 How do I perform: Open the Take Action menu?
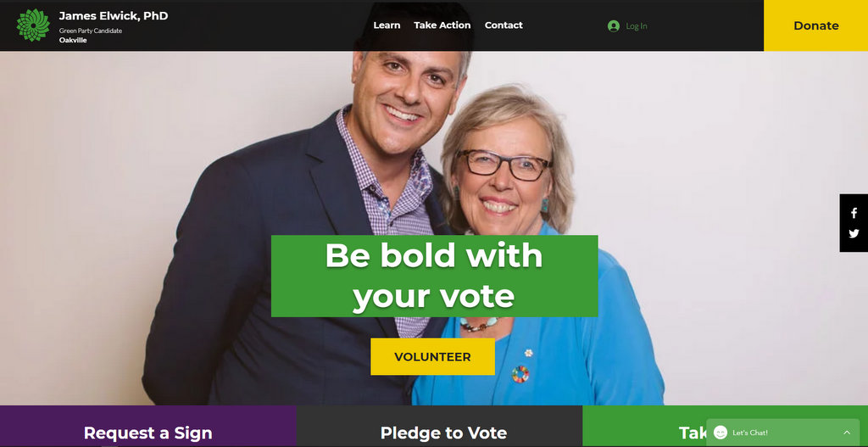click(x=442, y=25)
